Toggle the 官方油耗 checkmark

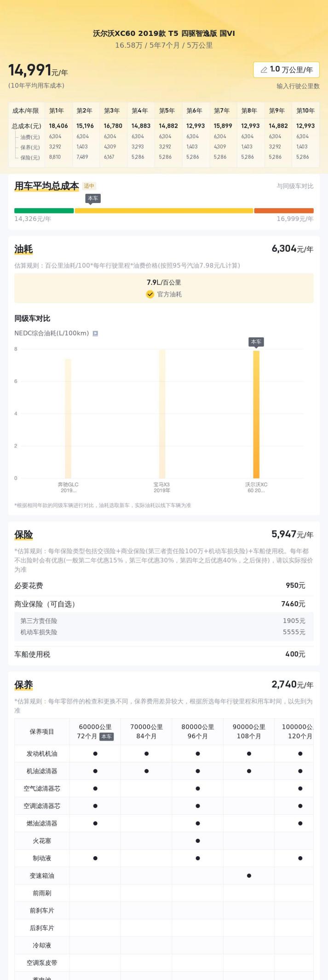click(150, 295)
